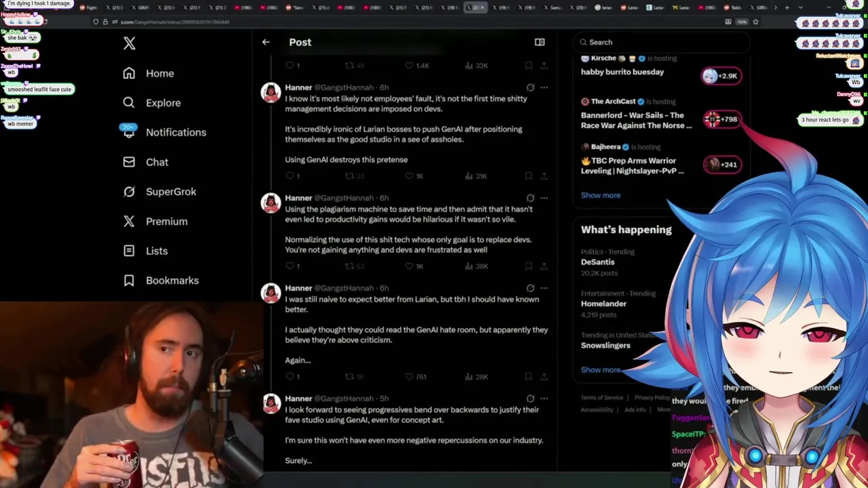Reply to the "plagiarism machine" post

(x=292, y=266)
